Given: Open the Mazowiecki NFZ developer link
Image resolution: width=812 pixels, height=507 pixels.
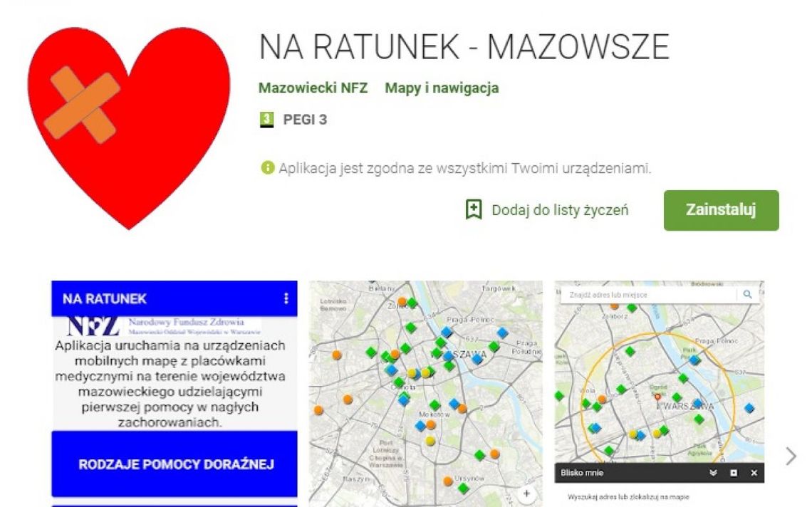Looking at the screenshot, I should coord(314,88).
